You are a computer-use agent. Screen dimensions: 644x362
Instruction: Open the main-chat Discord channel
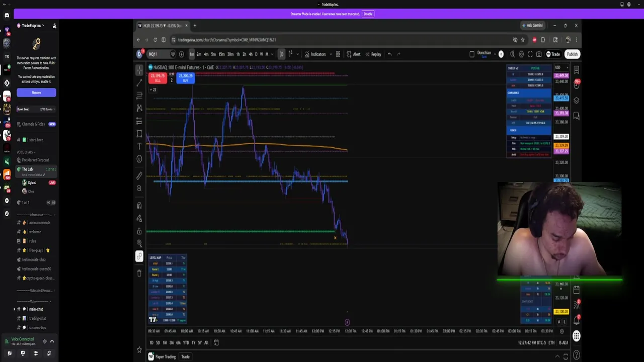36,309
